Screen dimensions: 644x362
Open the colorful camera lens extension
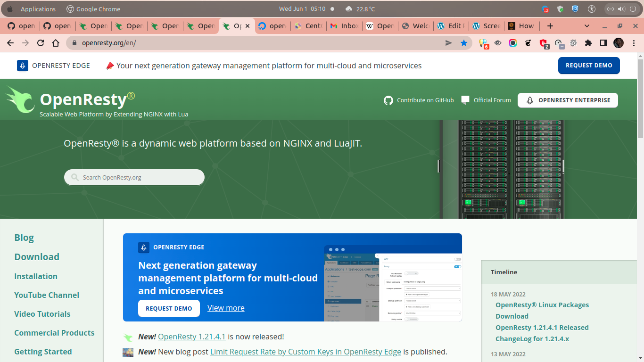pos(513,43)
